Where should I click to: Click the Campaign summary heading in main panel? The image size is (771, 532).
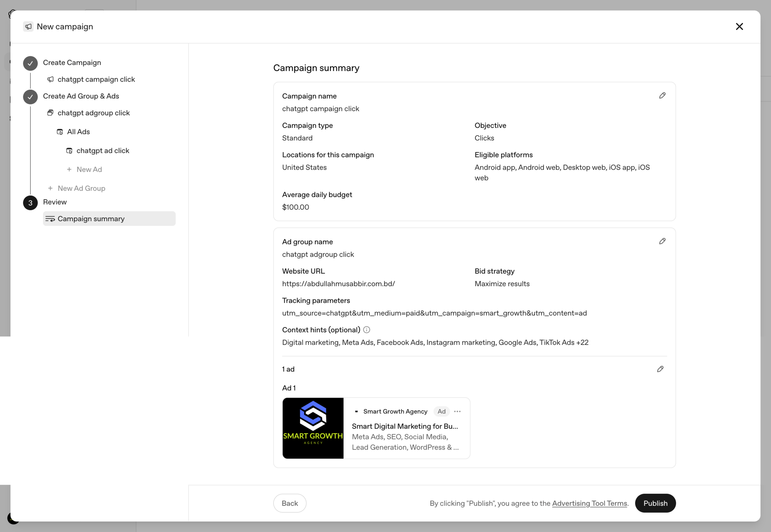316,68
